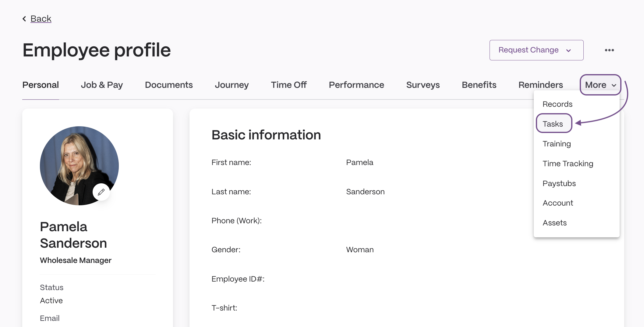Select the Journey tab
Image resolution: width=644 pixels, height=327 pixels.
232,85
